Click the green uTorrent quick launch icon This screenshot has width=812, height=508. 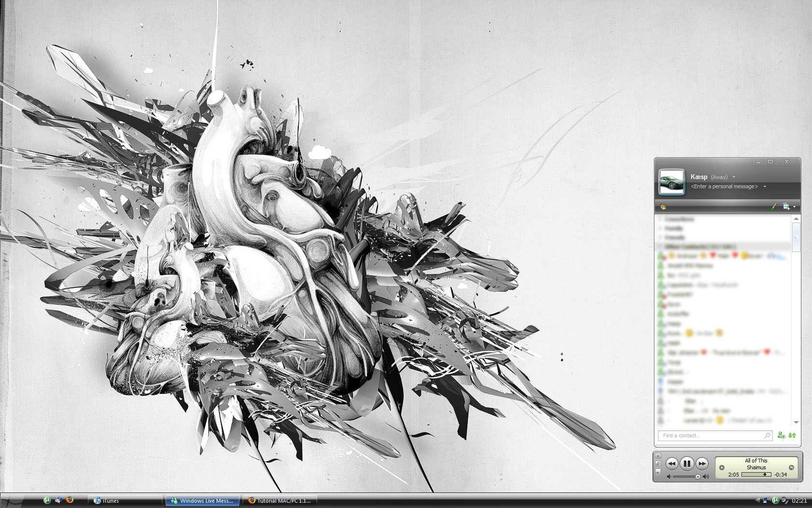(x=47, y=500)
